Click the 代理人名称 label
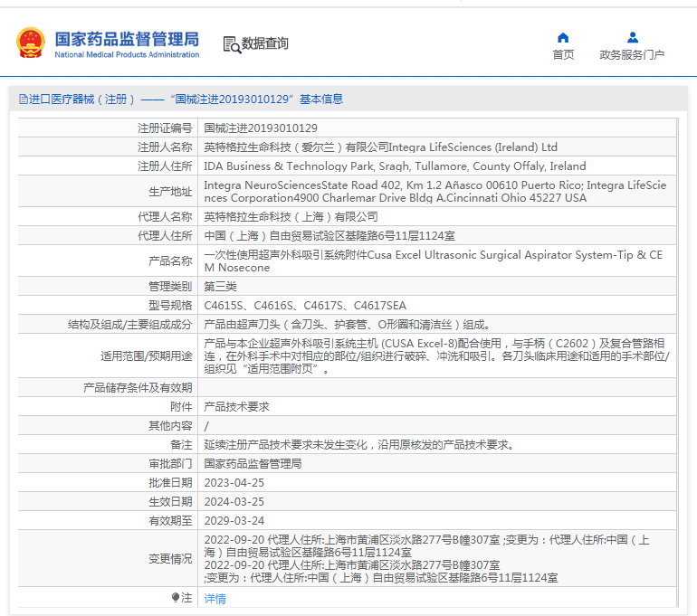The image size is (697, 616). pos(165,217)
